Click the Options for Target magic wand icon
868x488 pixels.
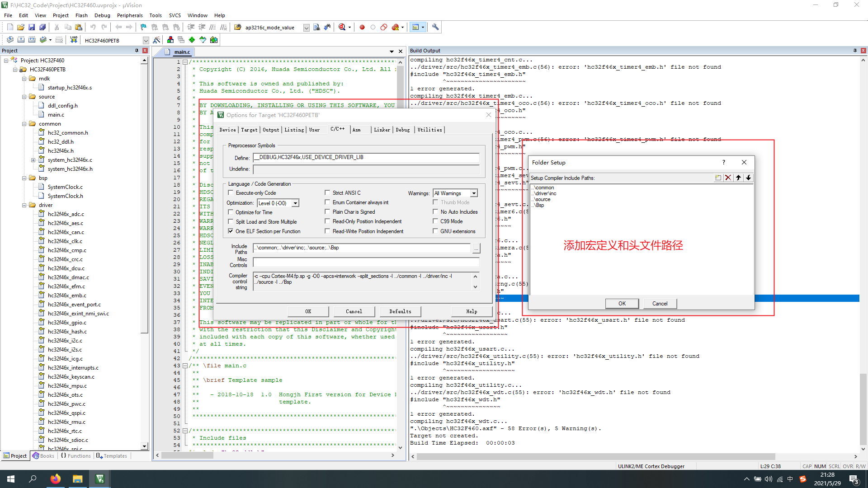coord(156,40)
